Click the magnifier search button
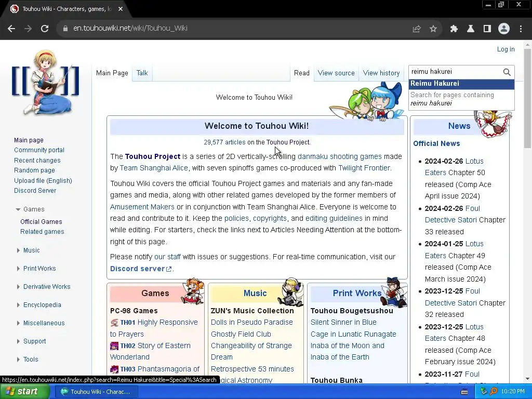This screenshot has width=532, height=399. tap(507, 72)
